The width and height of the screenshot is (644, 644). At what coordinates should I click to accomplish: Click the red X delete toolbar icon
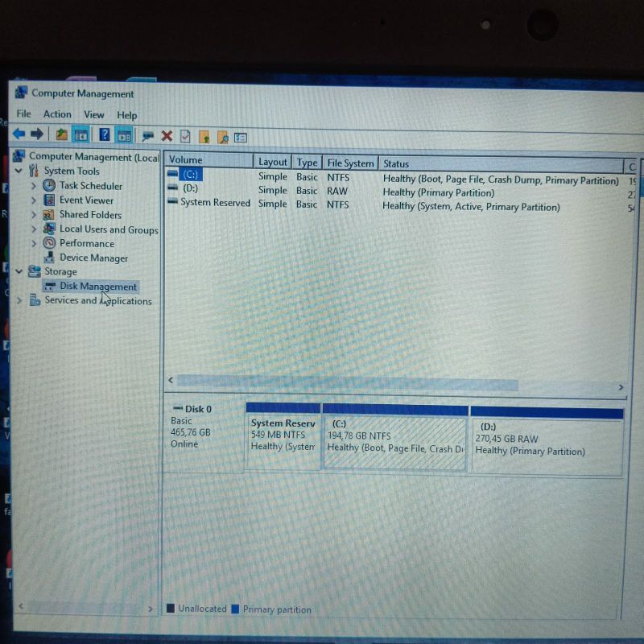pos(167,136)
